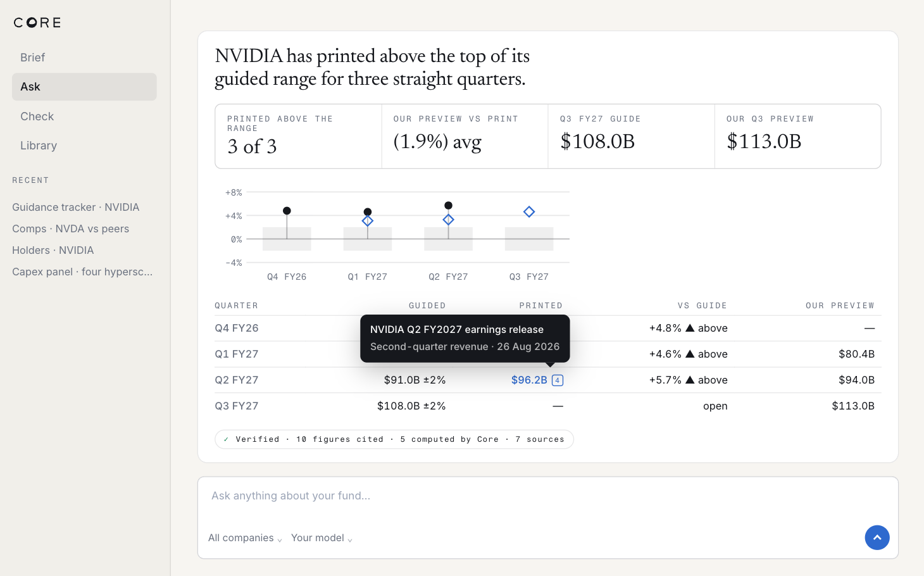Click the Our Q3 Preview $113.0B card
This screenshot has height=576, width=924.
click(798, 137)
